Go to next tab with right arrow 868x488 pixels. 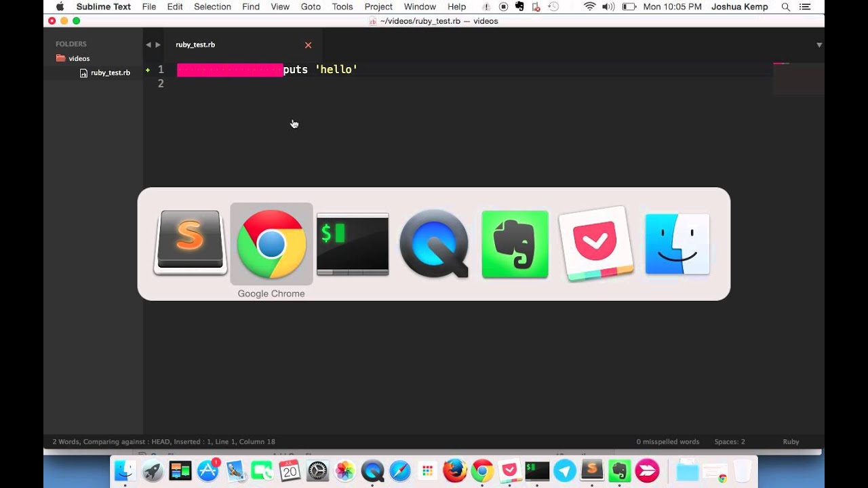(x=158, y=45)
